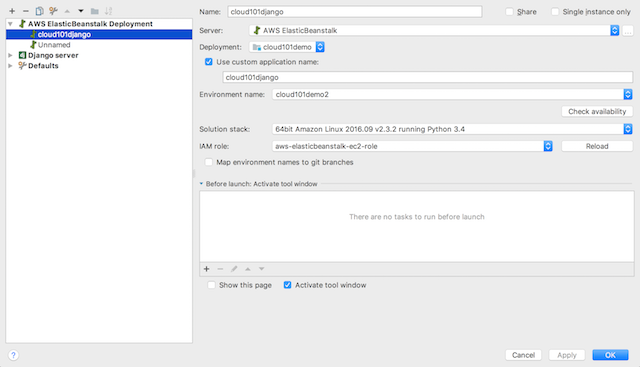Click Reload button for IAM role
This screenshot has width=640, height=367.
point(597,146)
